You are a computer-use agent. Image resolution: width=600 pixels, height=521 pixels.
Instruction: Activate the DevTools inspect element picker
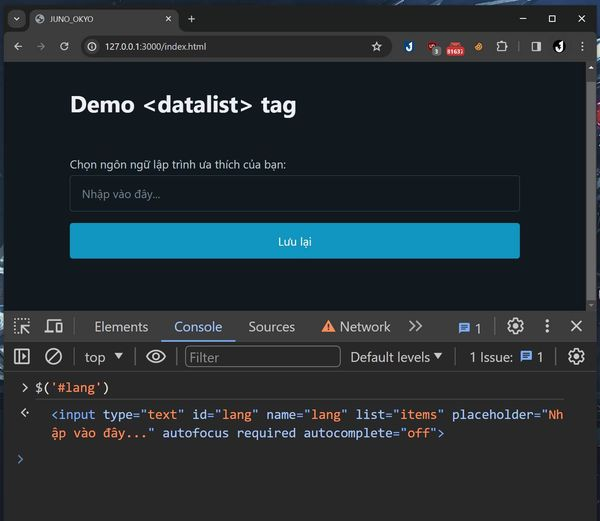pyautogui.click(x=22, y=326)
